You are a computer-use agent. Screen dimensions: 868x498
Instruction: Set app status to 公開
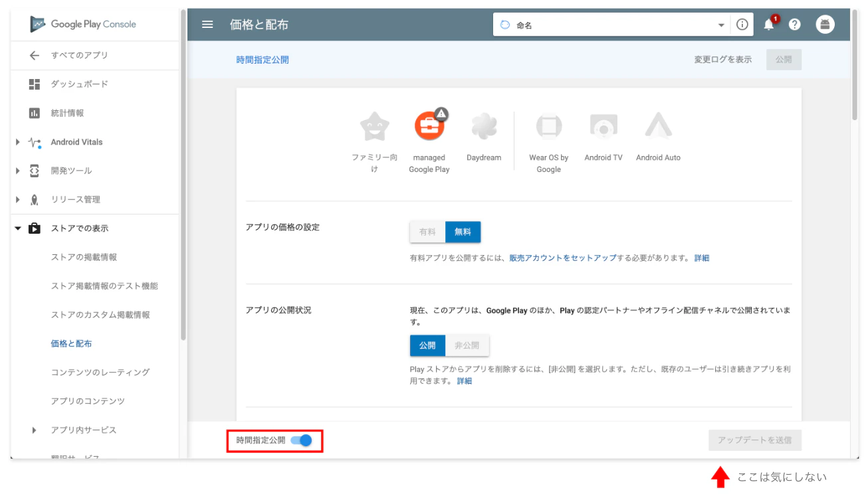[427, 345]
